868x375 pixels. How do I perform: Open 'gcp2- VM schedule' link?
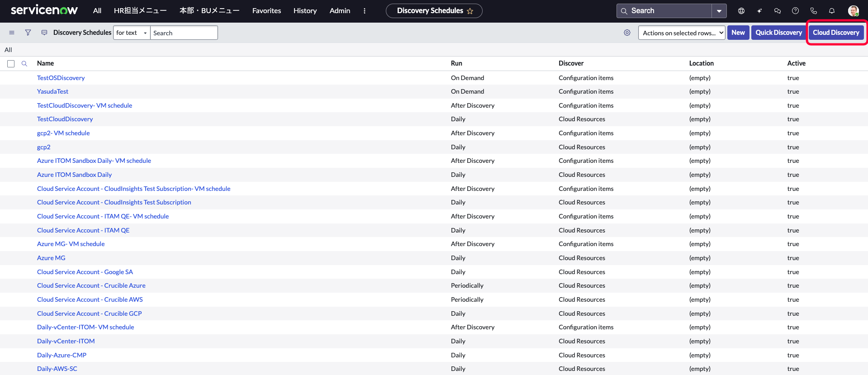point(63,133)
